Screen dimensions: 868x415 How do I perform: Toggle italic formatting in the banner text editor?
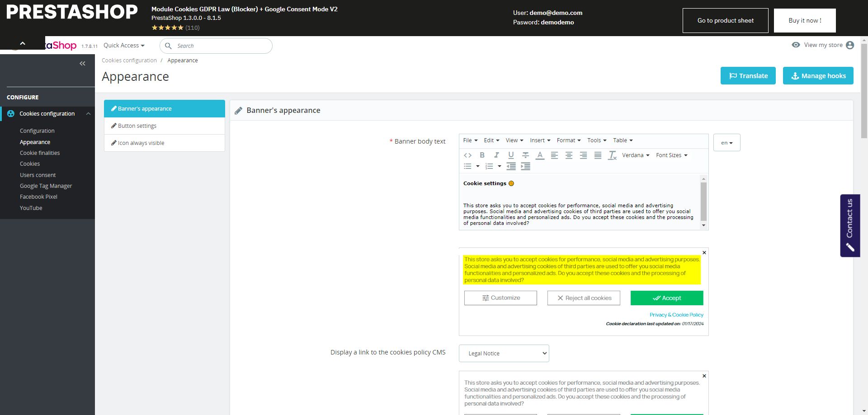[496, 155]
